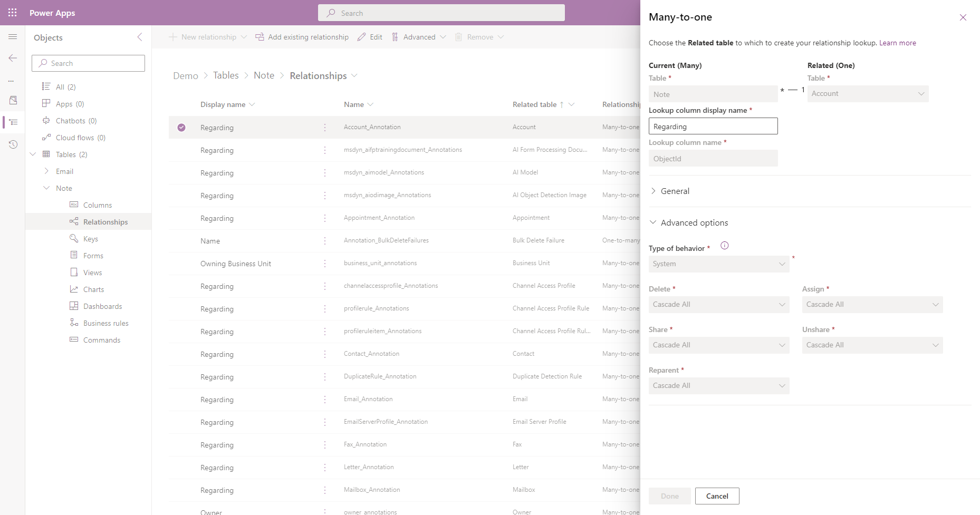Screen dimensions: 980x515
Task: Open the Overview icon in left rail
Action: pyautogui.click(x=13, y=100)
